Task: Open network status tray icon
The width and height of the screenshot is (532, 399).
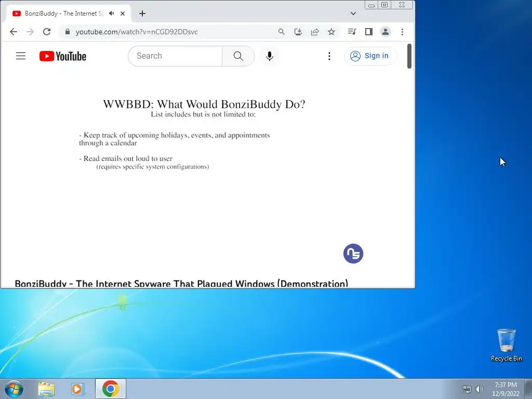Action: coord(467,389)
